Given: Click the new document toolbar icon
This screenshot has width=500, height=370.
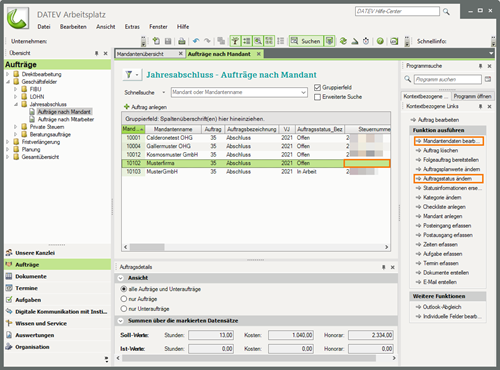Looking at the screenshot, I should point(156,41).
